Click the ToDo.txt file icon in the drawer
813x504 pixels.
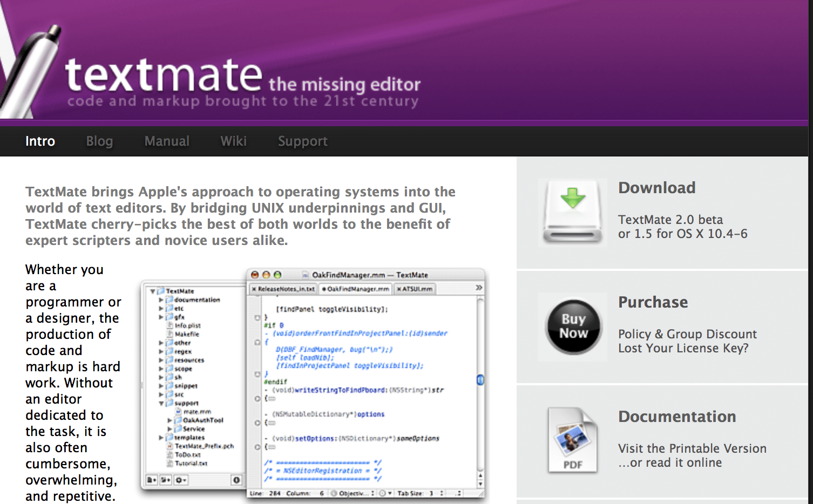pyautogui.click(x=170, y=455)
